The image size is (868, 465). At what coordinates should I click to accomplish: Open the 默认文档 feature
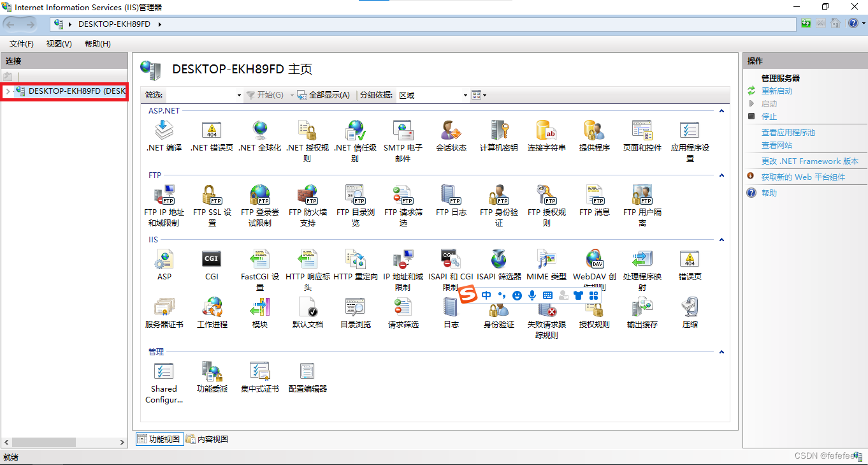(x=307, y=313)
